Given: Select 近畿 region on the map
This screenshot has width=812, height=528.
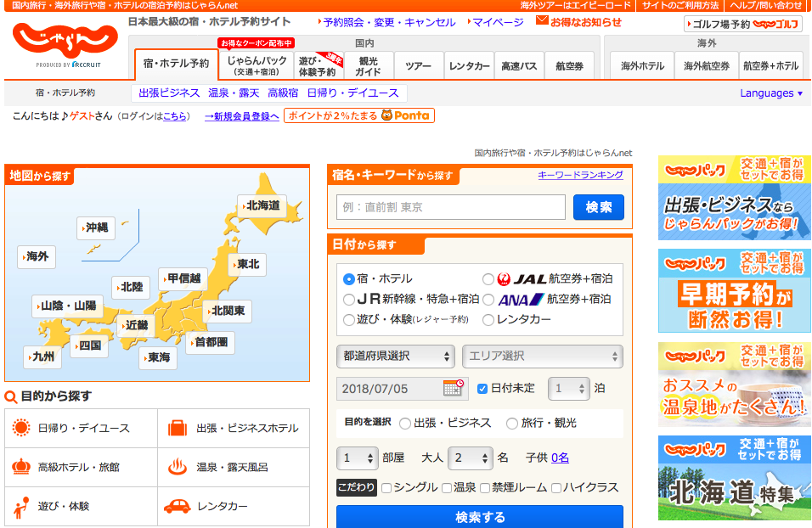Looking at the screenshot, I should [x=136, y=325].
